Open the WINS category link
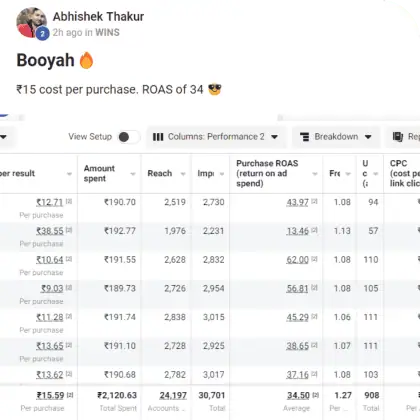Viewport: 420px width, 420px height. [107, 32]
